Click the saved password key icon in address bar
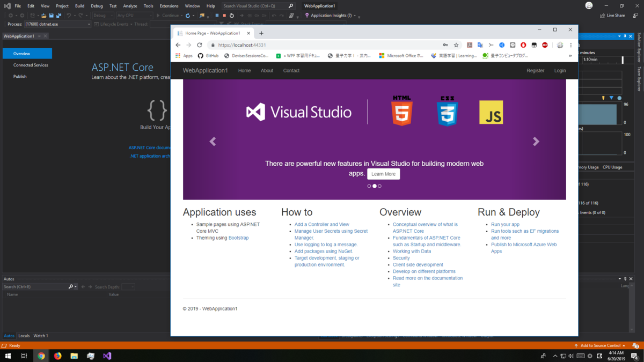 (445, 45)
